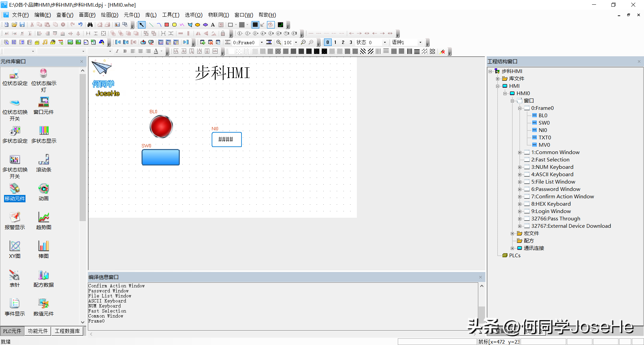Click the Save file toolbar icon
The height and width of the screenshot is (345, 644).
pos(22,25)
